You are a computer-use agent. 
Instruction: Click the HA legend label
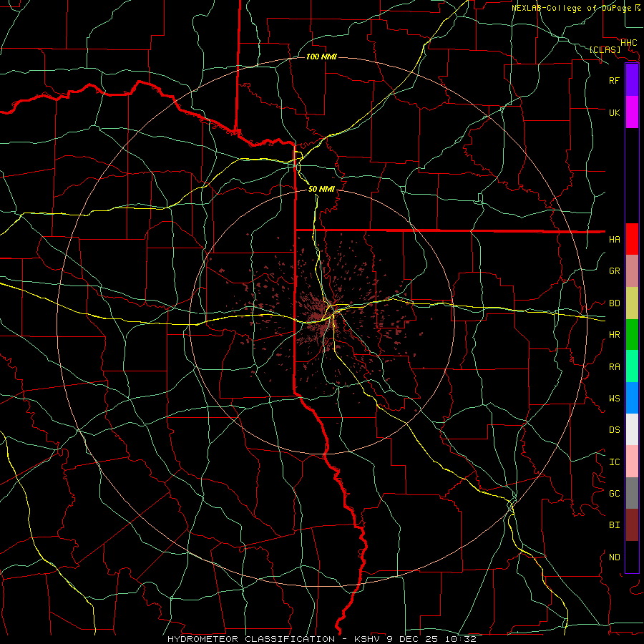(x=614, y=239)
